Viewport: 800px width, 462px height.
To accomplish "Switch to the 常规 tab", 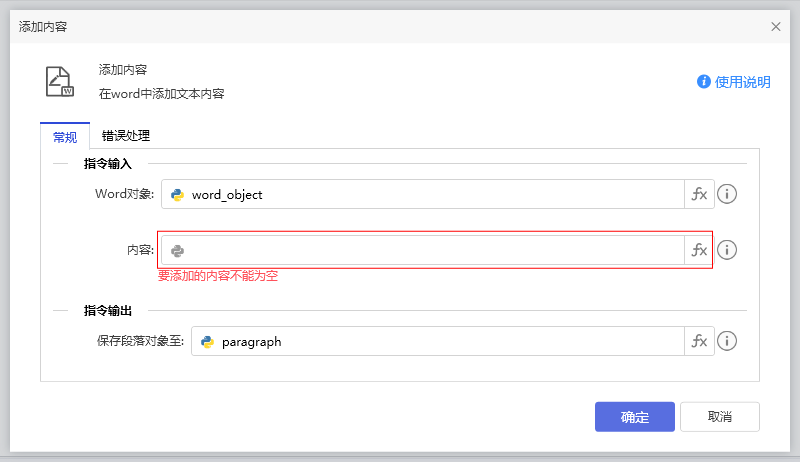I will (x=65, y=137).
